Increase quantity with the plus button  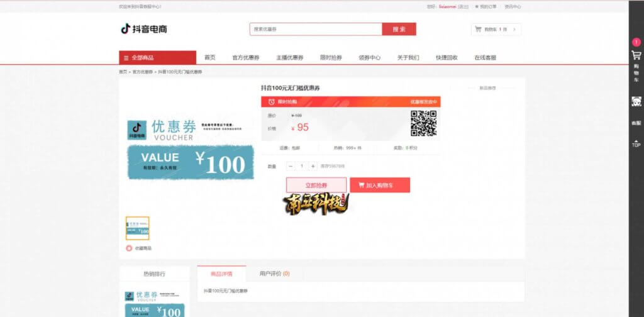click(x=313, y=166)
